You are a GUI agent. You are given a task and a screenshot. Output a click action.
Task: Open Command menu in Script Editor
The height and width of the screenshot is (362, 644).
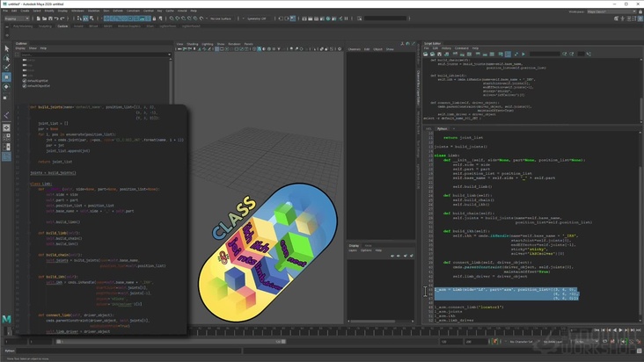[x=462, y=48]
